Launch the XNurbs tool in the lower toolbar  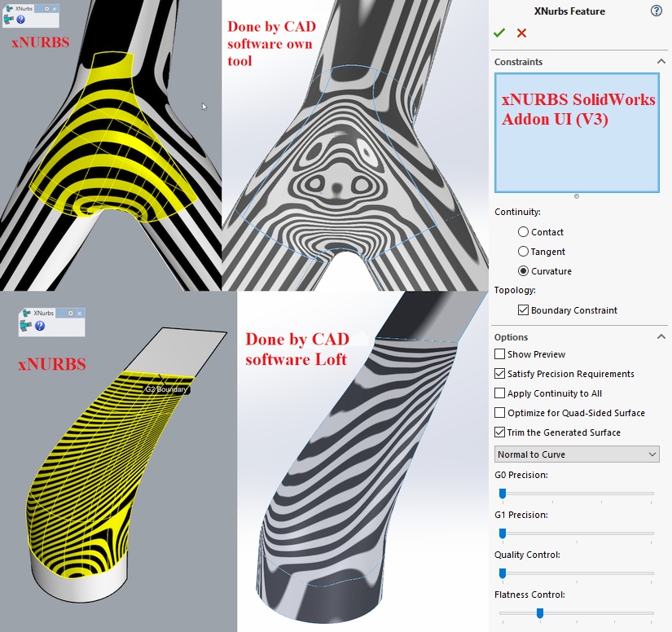[26, 326]
